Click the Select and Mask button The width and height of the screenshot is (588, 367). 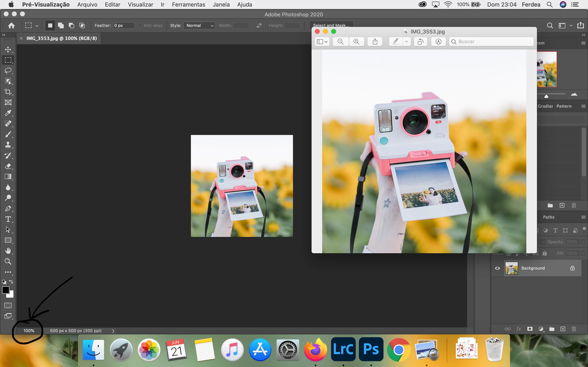(331, 25)
